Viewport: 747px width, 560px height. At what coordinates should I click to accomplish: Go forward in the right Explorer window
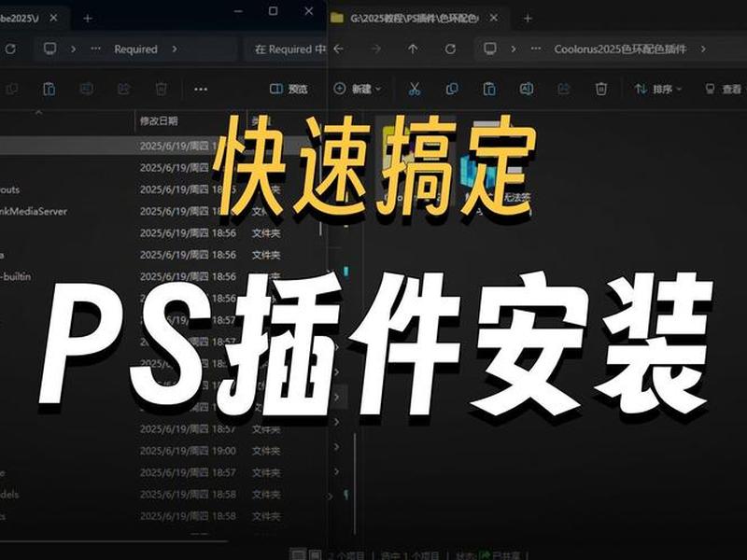point(376,49)
